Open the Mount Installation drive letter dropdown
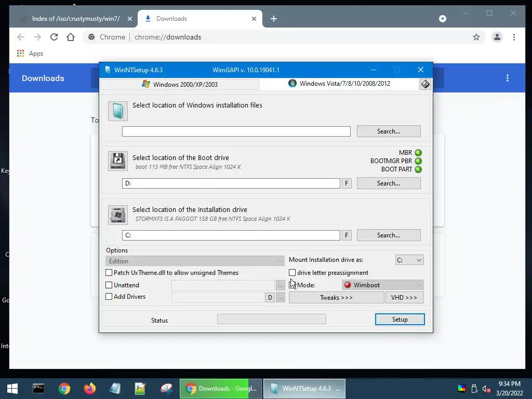 [x=409, y=260]
